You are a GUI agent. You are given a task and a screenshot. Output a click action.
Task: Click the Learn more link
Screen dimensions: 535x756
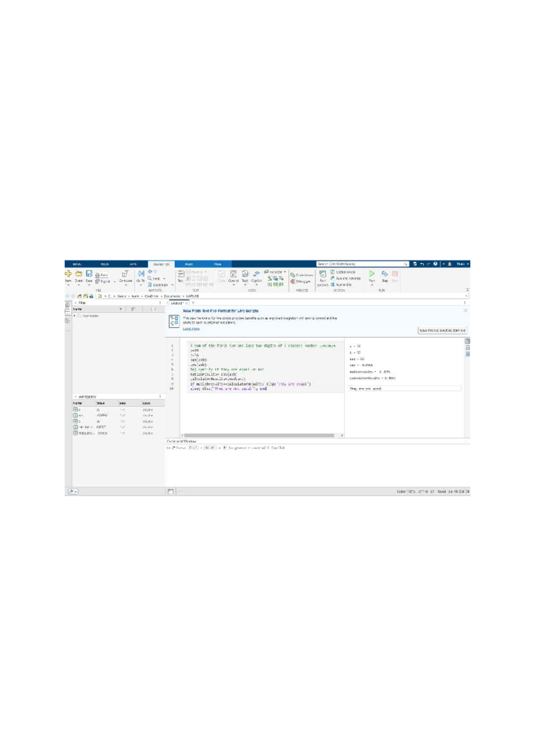point(191,329)
